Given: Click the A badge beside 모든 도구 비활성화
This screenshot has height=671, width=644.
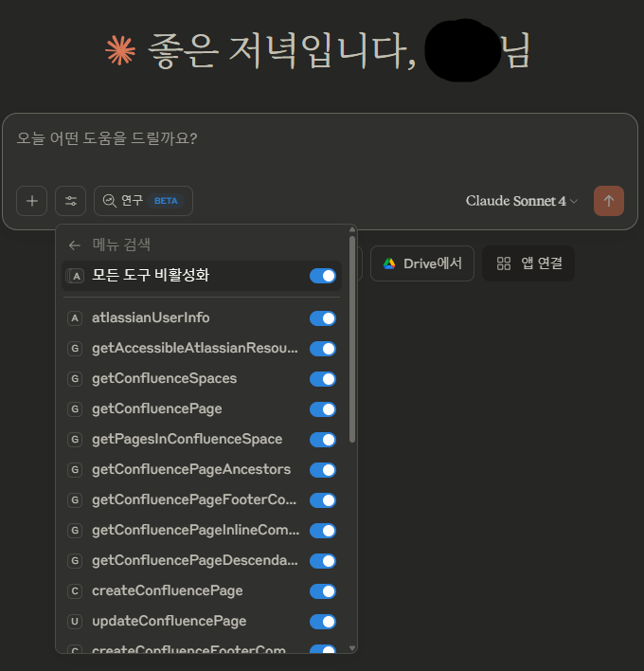Looking at the screenshot, I should (75, 276).
